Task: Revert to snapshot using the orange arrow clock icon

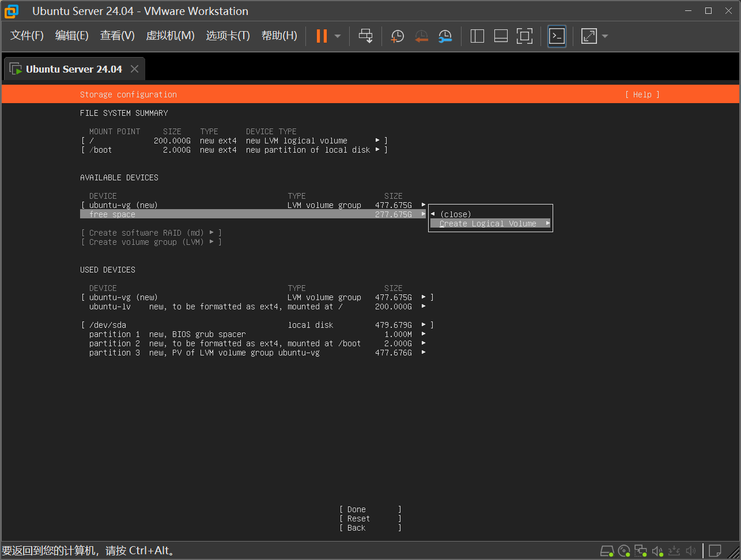Action: (x=421, y=36)
